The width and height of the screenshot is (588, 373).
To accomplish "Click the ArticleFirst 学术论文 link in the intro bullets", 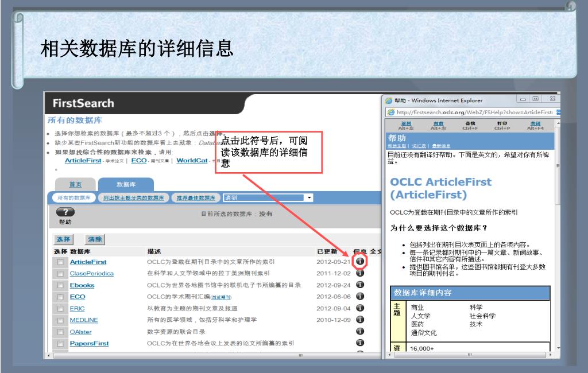I will pyautogui.click(x=83, y=161).
